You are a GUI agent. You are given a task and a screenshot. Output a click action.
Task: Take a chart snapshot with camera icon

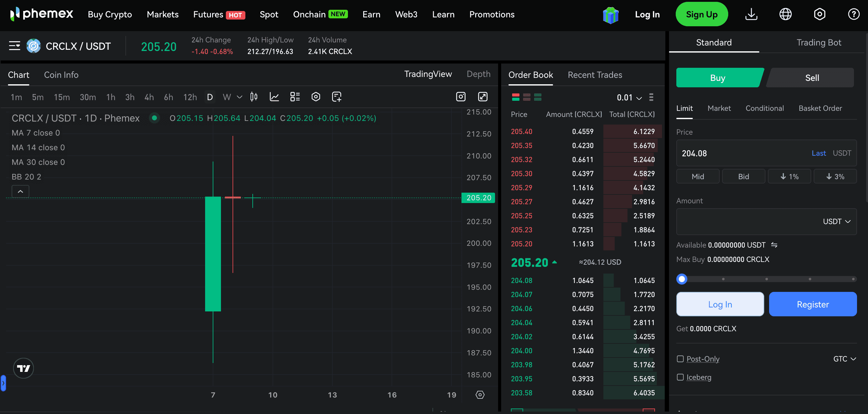461,97
